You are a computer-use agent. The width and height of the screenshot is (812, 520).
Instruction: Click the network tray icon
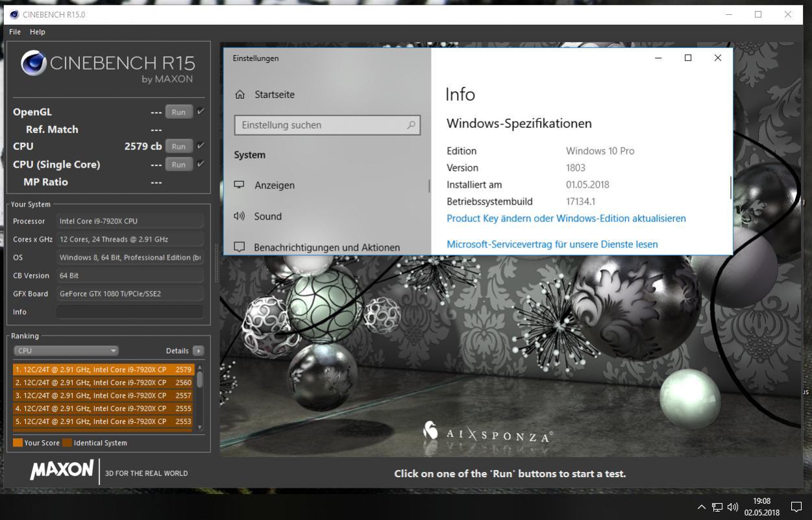717,507
